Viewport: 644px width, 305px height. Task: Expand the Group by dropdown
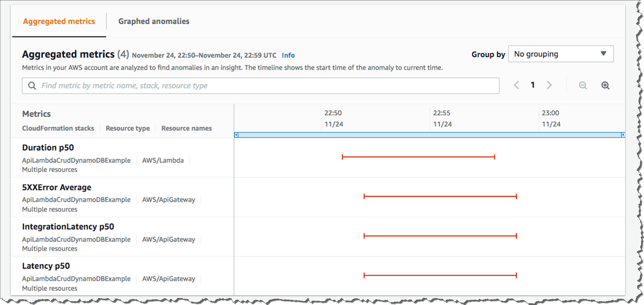[560, 54]
